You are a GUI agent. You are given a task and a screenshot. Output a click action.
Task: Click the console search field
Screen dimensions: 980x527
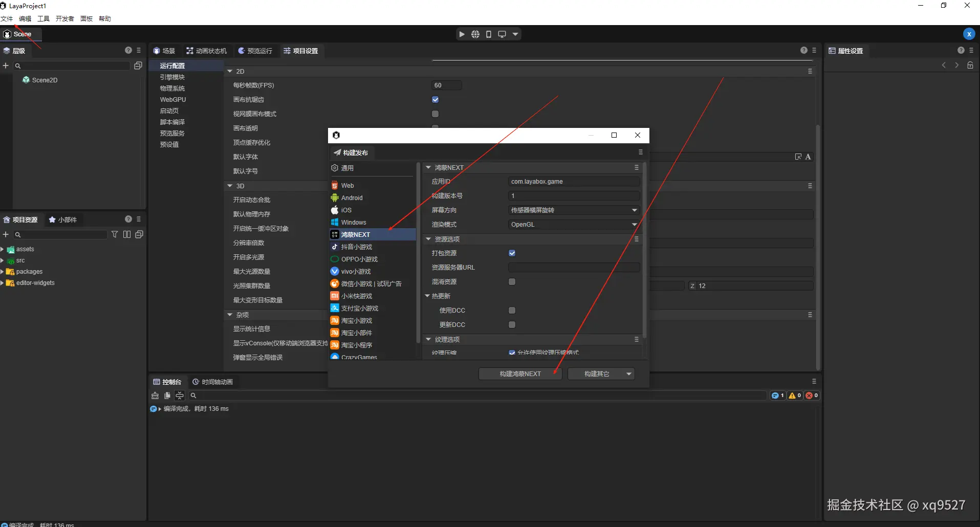click(x=478, y=396)
